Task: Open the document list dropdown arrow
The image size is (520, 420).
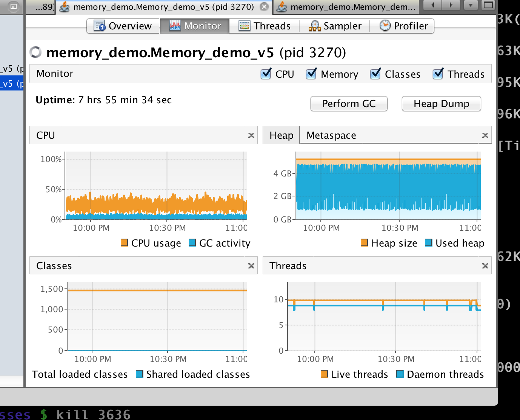Action: point(470,5)
